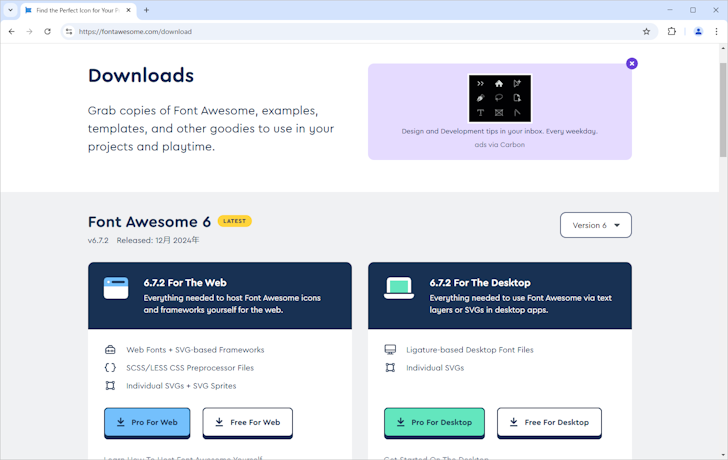Close the Font Awesome tab
Screen dimensions: 728x460
pyautogui.click(x=129, y=10)
